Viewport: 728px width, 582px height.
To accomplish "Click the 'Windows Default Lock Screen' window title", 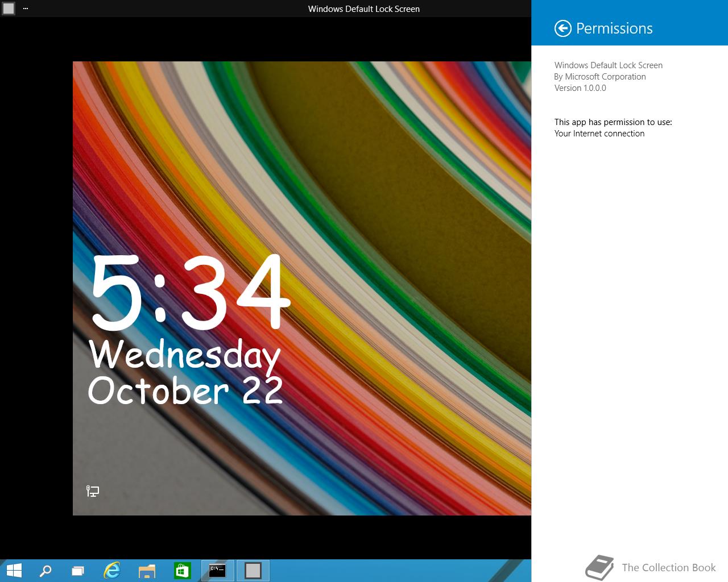I will click(364, 9).
